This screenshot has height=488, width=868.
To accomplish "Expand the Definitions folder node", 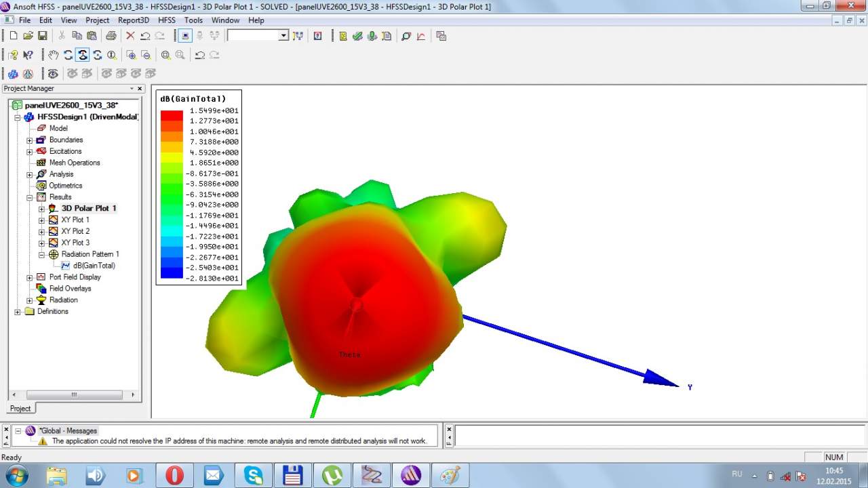I will click(18, 312).
